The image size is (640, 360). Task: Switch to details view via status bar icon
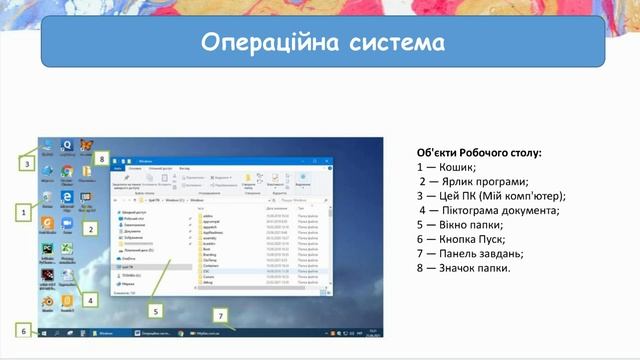pos(322,293)
